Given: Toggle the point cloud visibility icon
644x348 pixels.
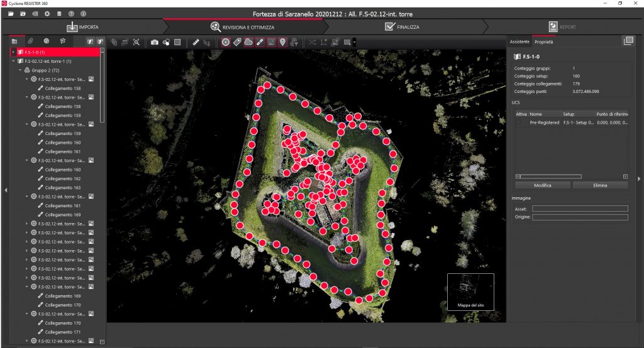Looking at the screenshot, I should click(248, 42).
